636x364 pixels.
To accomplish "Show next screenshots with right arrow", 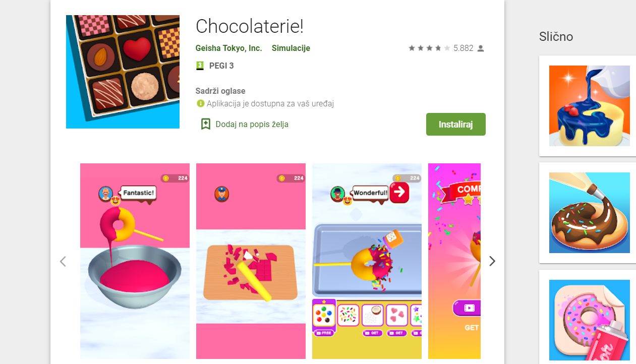I will 492,261.
